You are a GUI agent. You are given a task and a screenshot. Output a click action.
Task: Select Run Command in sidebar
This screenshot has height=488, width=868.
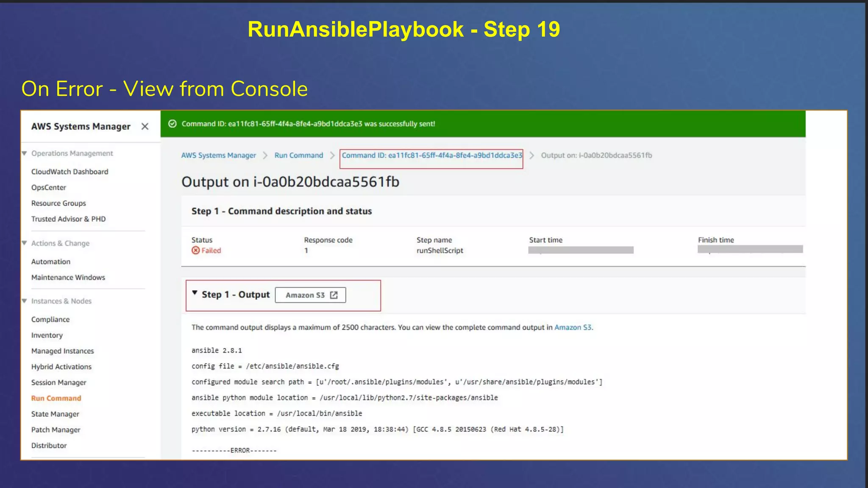coord(56,398)
